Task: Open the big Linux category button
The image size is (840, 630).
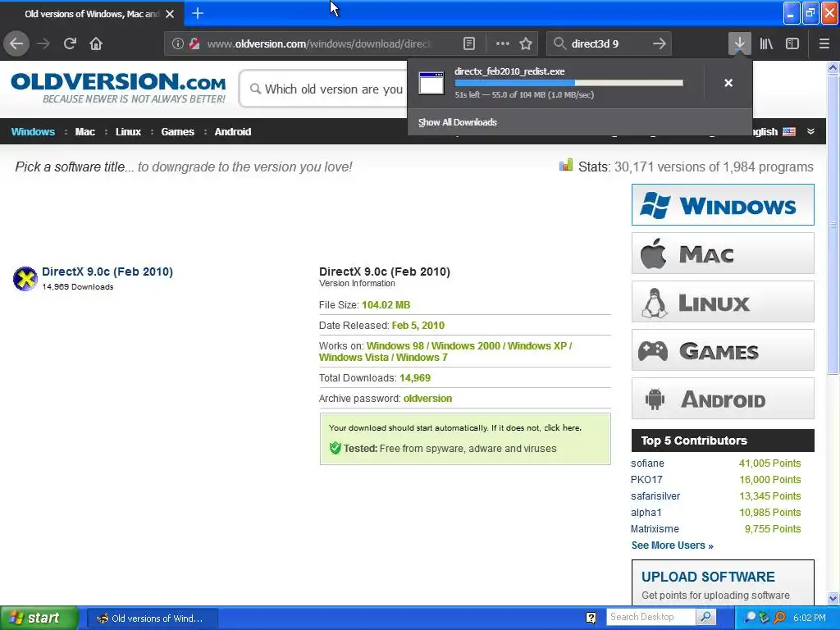Action: coord(723,302)
